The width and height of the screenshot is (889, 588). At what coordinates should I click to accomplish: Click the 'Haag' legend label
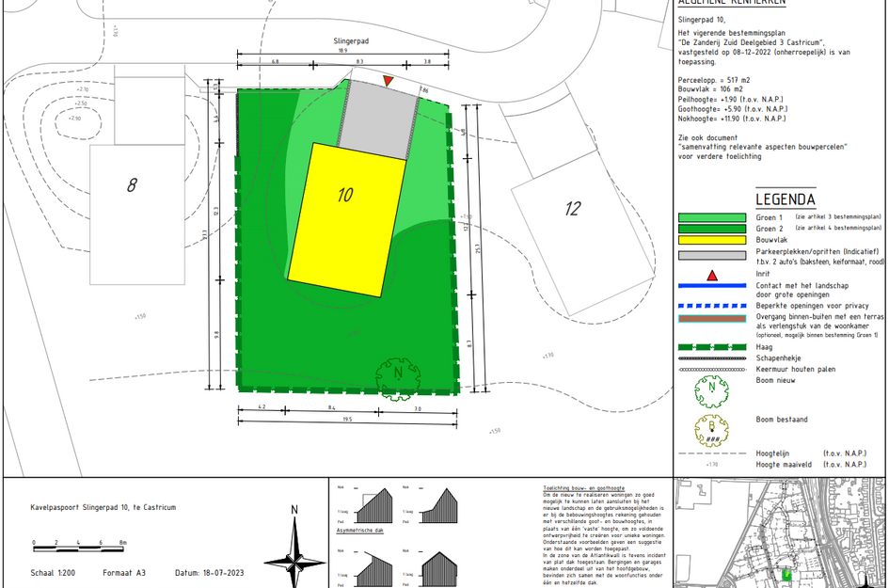764,347
